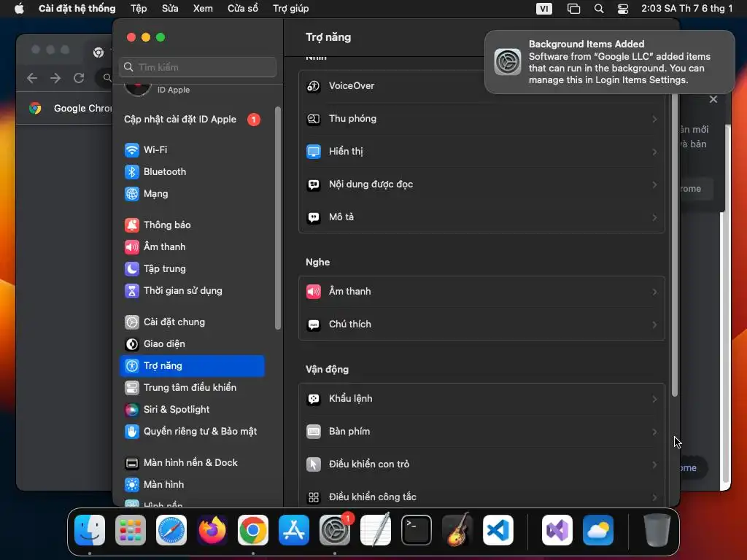Launch Safari from the Dock
This screenshot has height=560, width=747.
[x=171, y=530]
